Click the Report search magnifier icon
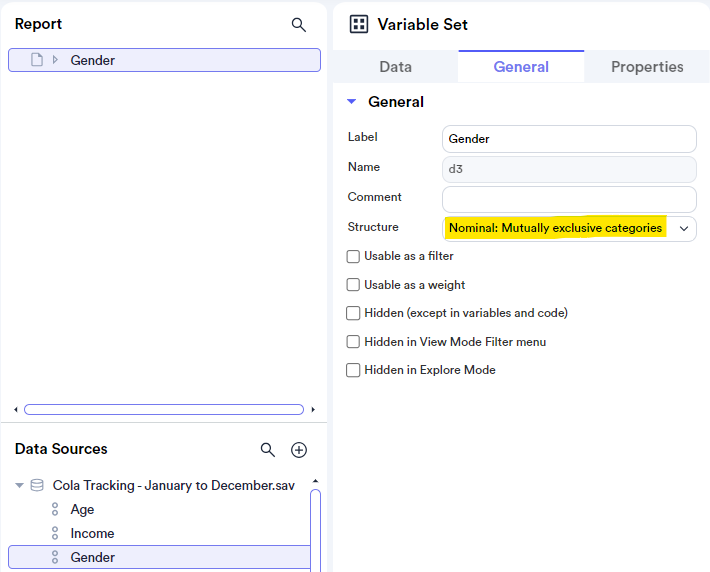The width and height of the screenshot is (710, 572). 298,25
